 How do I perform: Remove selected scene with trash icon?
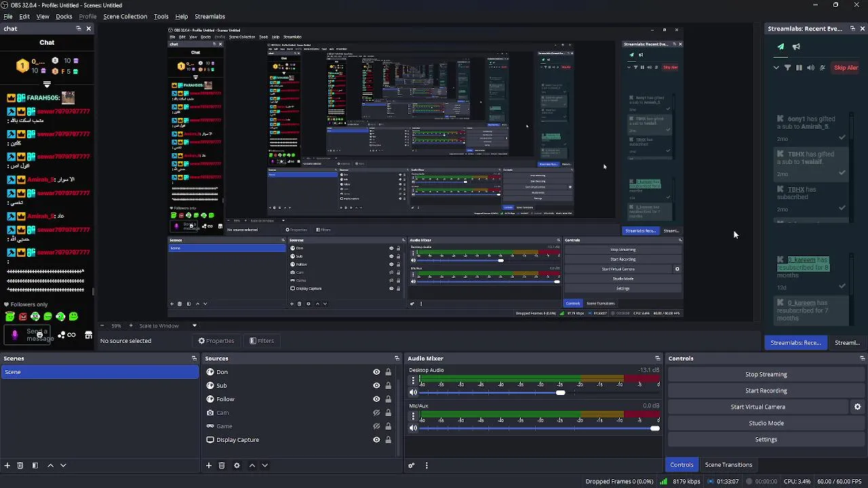tap(20, 466)
